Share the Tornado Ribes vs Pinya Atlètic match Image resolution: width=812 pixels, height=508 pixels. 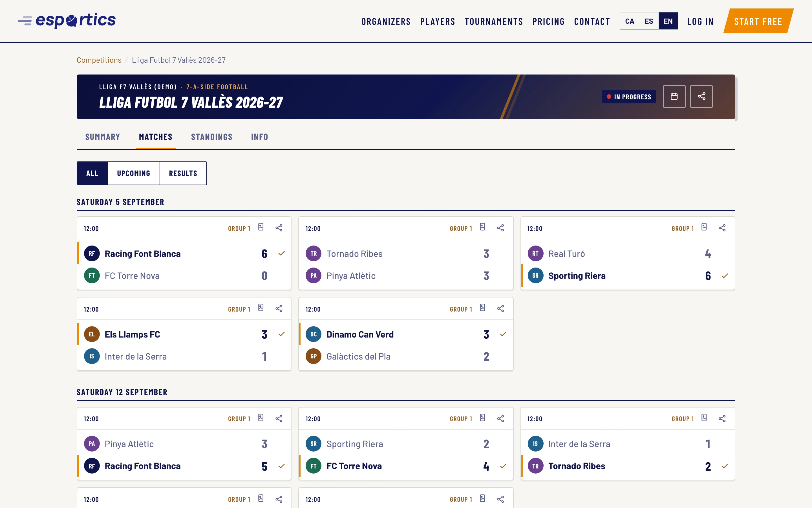(x=501, y=228)
